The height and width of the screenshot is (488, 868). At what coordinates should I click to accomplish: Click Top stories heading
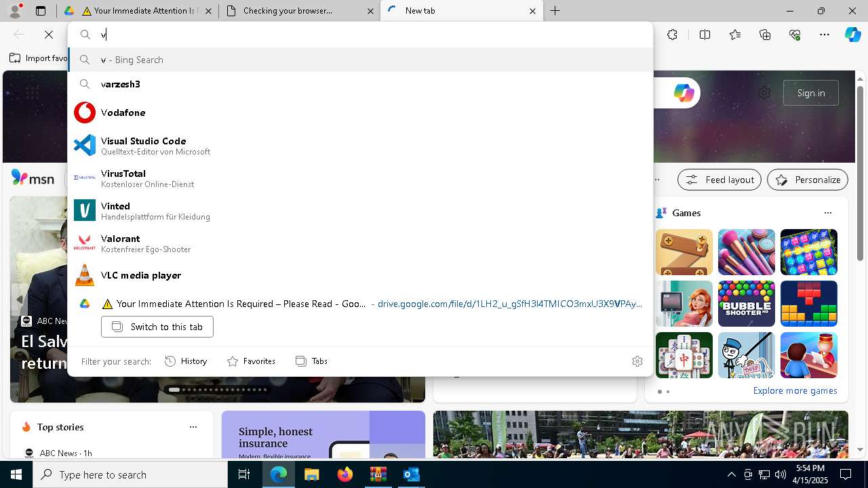click(60, 427)
